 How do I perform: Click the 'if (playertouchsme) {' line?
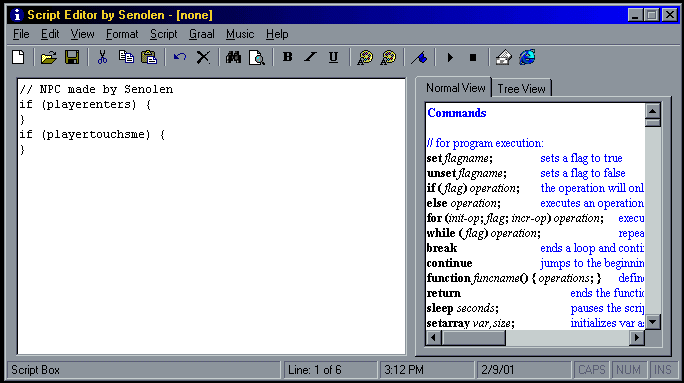point(92,134)
